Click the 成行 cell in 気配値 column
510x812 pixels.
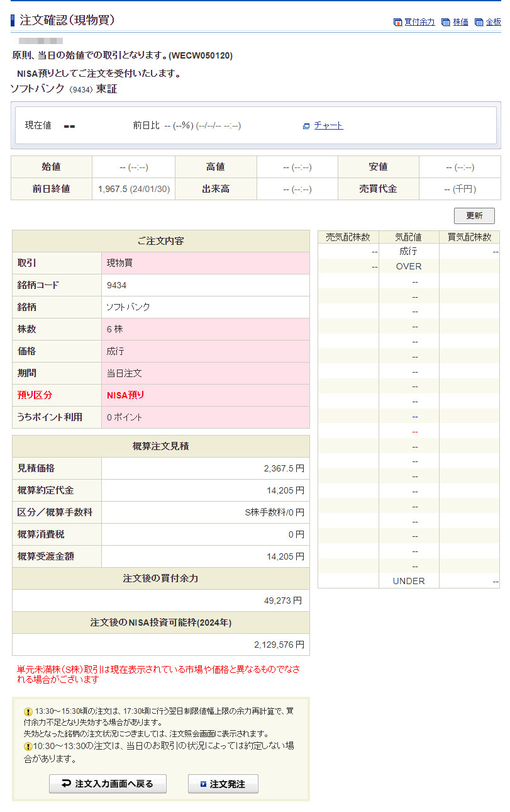click(409, 251)
